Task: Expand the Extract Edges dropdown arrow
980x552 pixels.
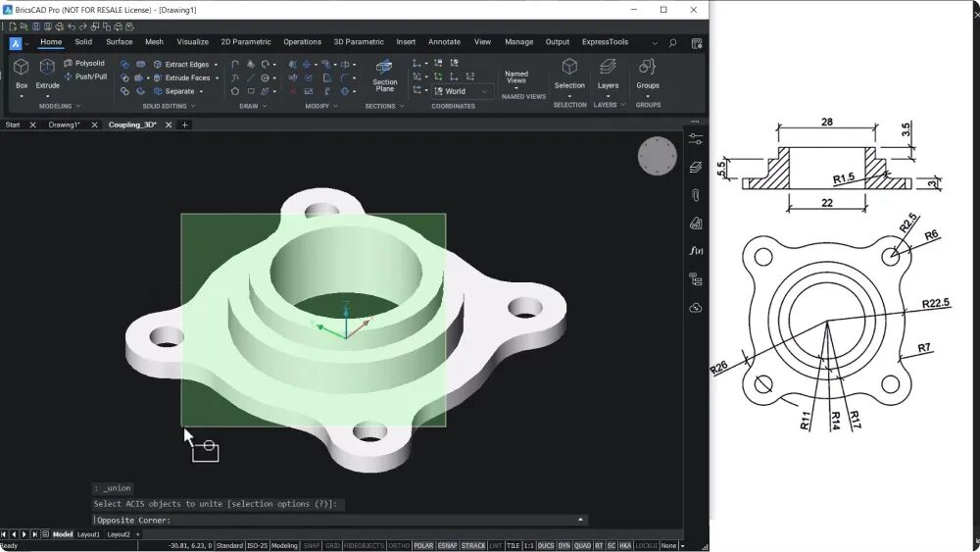Action: click(217, 65)
